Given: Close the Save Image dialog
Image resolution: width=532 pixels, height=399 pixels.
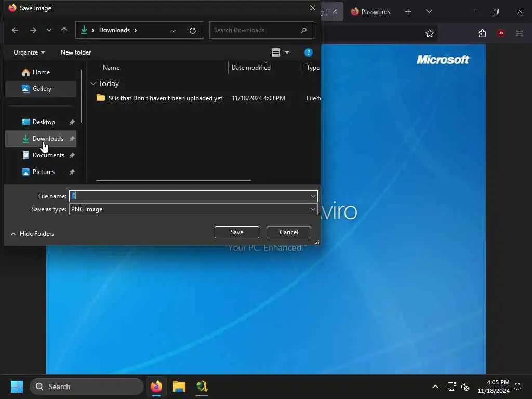Looking at the screenshot, I should point(312,8).
